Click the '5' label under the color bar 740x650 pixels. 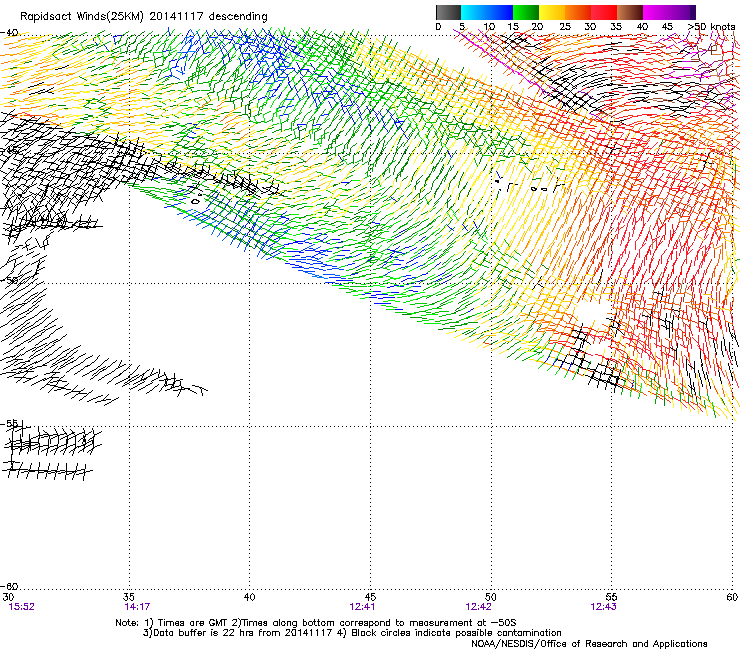[462, 27]
